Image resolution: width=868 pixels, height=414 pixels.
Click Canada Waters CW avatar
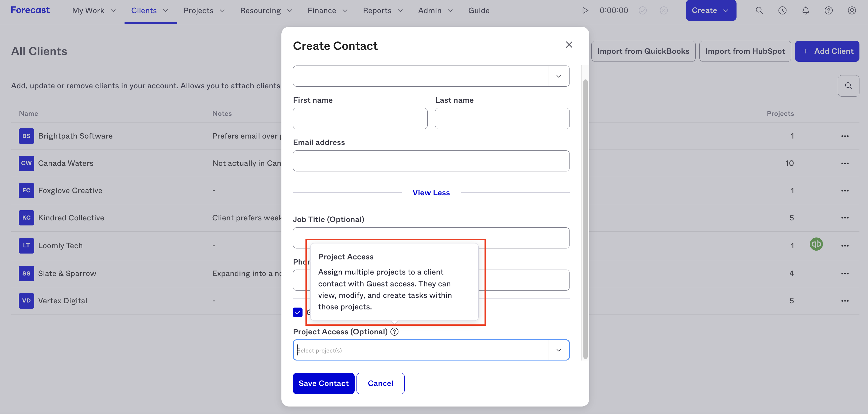click(26, 163)
